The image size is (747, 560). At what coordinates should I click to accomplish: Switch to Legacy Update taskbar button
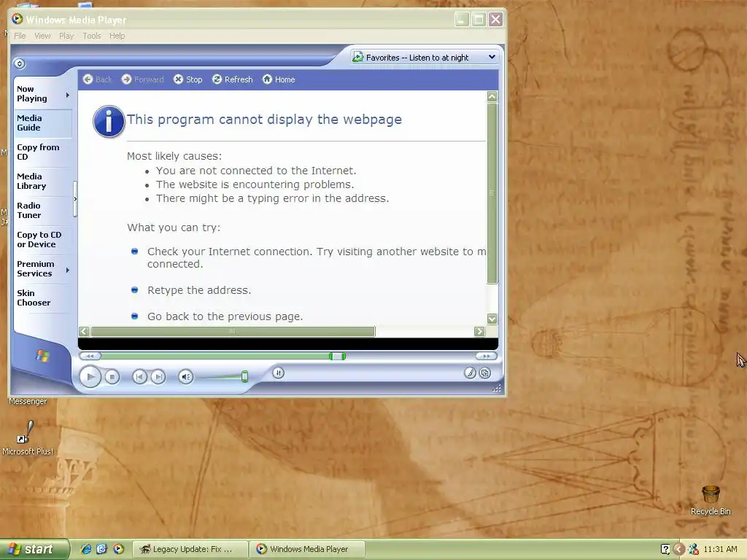(190, 550)
